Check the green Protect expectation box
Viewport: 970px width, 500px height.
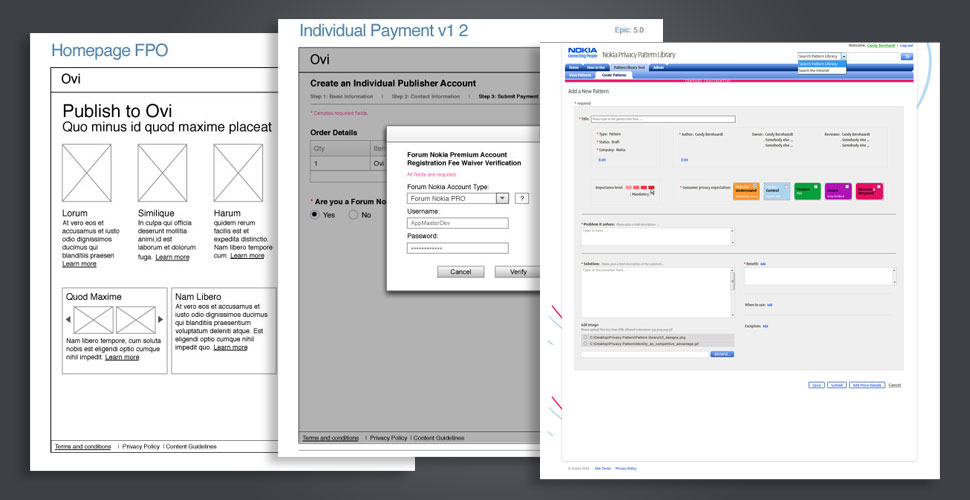(x=816, y=186)
